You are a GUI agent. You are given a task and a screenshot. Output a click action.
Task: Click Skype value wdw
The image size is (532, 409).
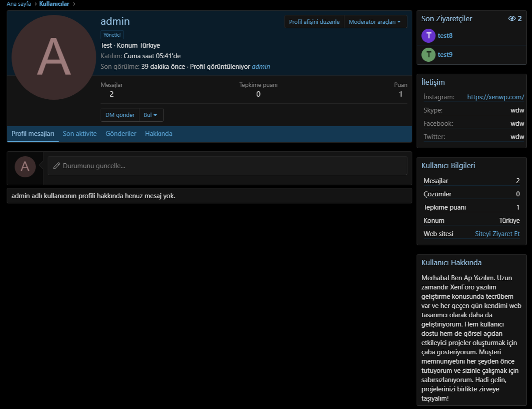[517, 110]
